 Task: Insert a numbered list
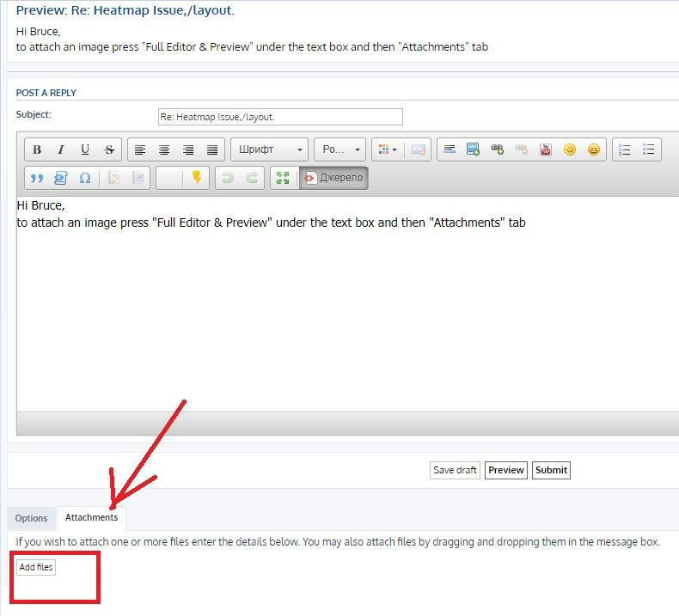pos(625,149)
